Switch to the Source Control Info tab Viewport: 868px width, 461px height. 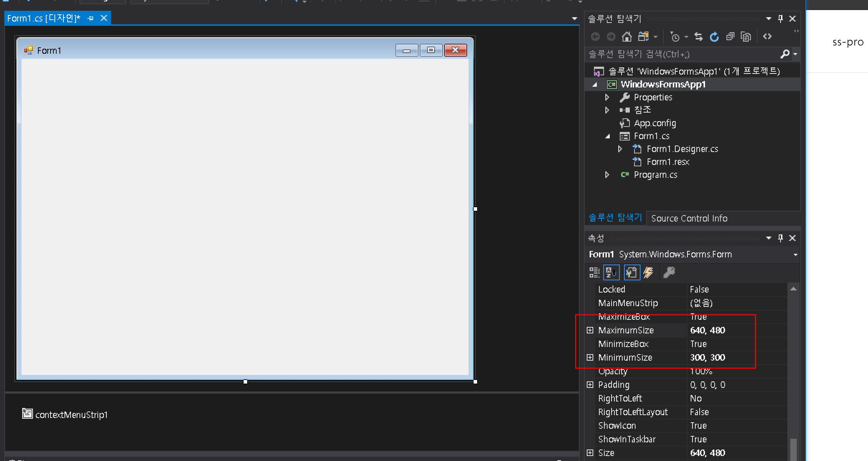click(689, 218)
